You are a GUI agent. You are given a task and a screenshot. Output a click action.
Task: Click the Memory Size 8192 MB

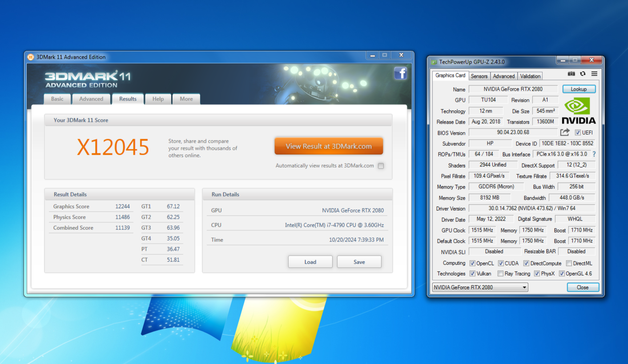[x=490, y=198]
